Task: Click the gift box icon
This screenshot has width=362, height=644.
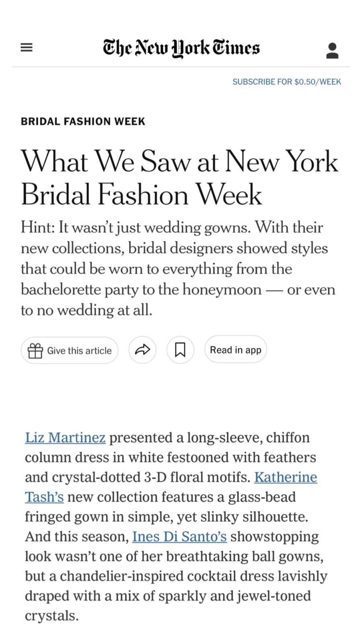Action: pos(35,351)
